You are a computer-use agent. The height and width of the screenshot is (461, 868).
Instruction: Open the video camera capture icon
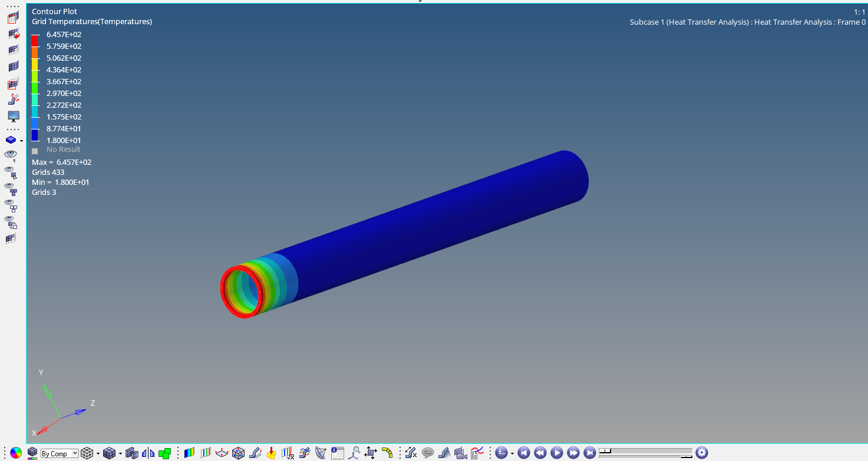[461, 453]
